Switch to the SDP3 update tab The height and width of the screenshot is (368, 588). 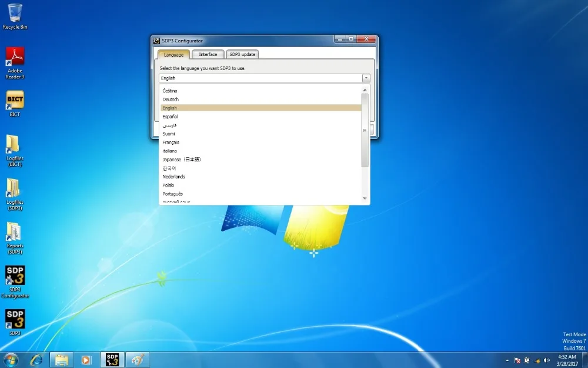coord(242,54)
